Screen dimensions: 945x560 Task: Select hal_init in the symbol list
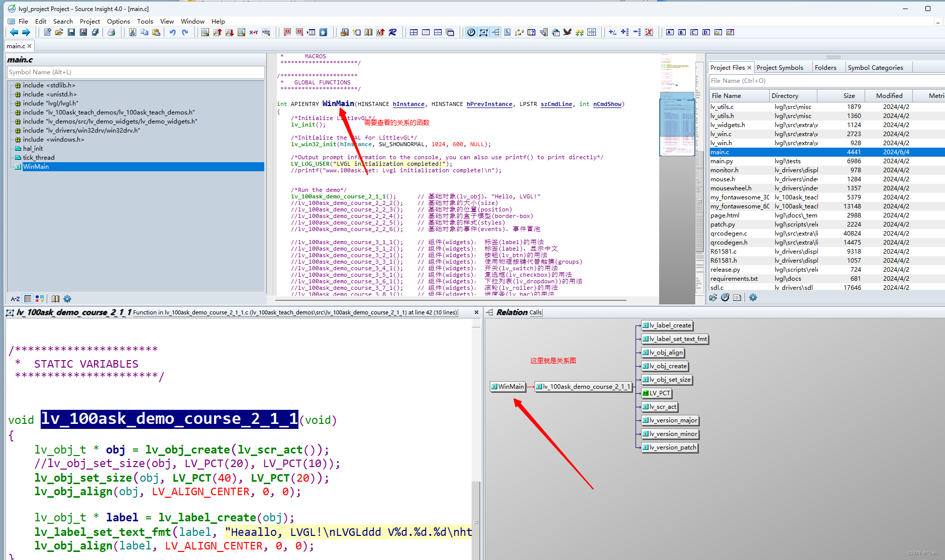(x=33, y=148)
